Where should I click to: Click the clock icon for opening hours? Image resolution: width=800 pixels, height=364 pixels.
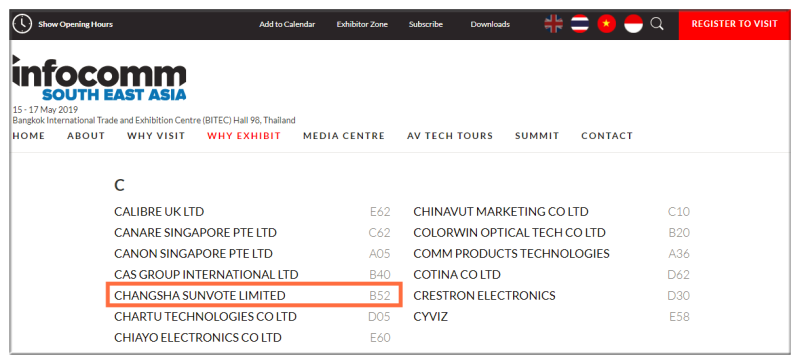point(22,24)
